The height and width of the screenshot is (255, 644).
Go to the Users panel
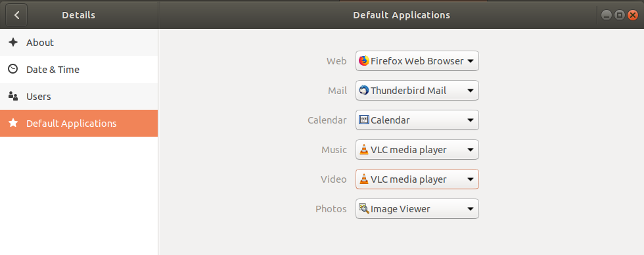coord(79,97)
